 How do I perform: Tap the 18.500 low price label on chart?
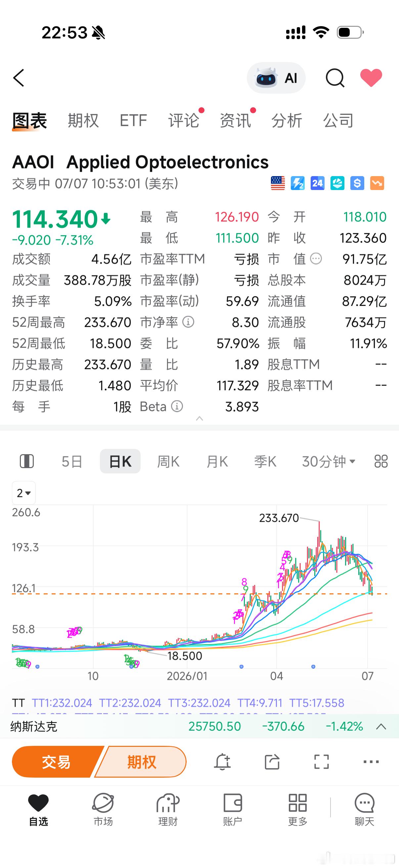(x=185, y=656)
